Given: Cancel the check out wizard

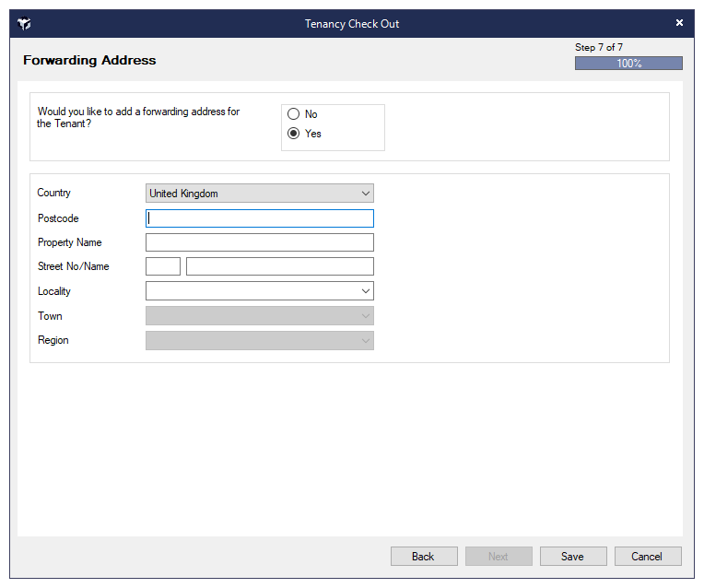Looking at the screenshot, I should tap(647, 557).
